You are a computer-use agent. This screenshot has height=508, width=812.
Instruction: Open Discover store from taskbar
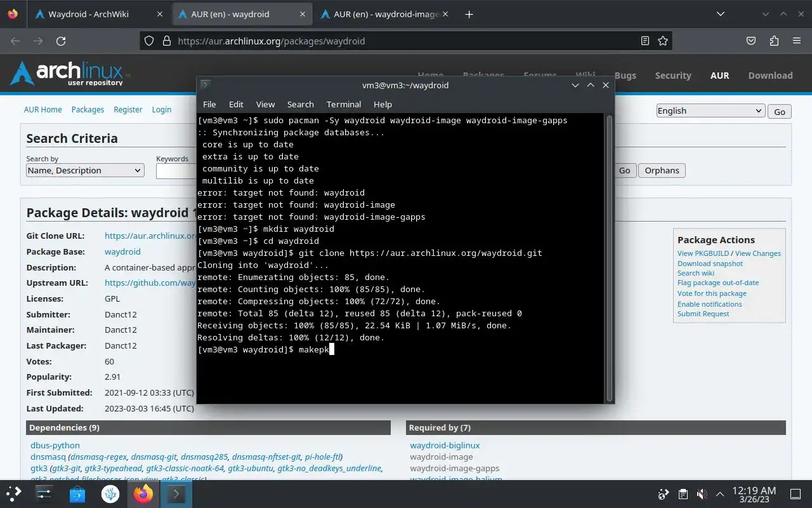click(x=77, y=493)
